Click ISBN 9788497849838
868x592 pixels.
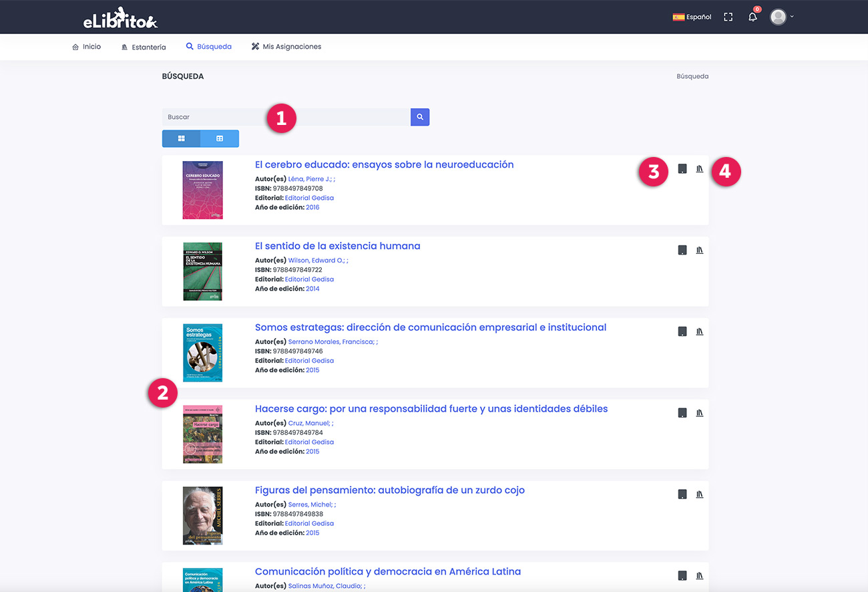click(x=298, y=514)
